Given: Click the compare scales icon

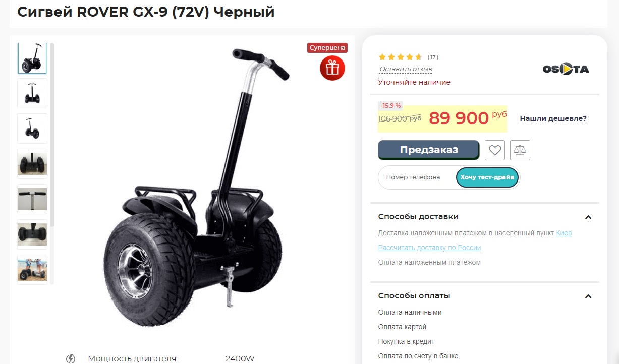Looking at the screenshot, I should pyautogui.click(x=520, y=150).
